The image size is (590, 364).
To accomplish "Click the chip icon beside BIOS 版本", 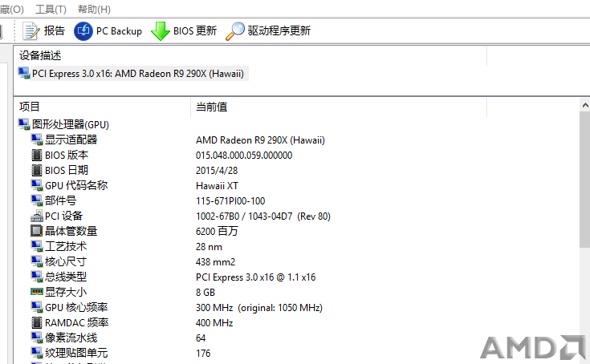I will tap(37, 156).
